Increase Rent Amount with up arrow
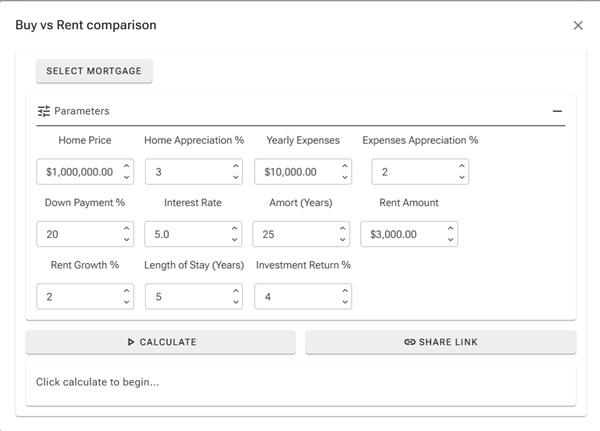 pyautogui.click(x=451, y=228)
